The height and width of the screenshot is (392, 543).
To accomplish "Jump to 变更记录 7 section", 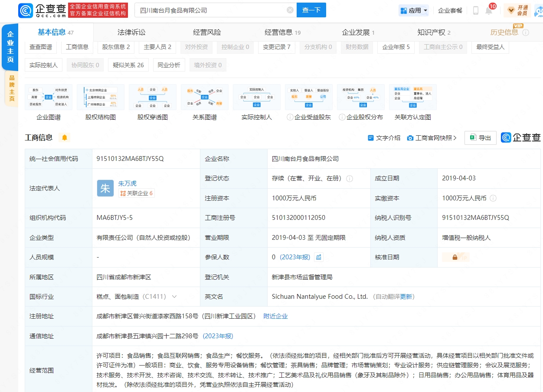I will pyautogui.click(x=276, y=47).
